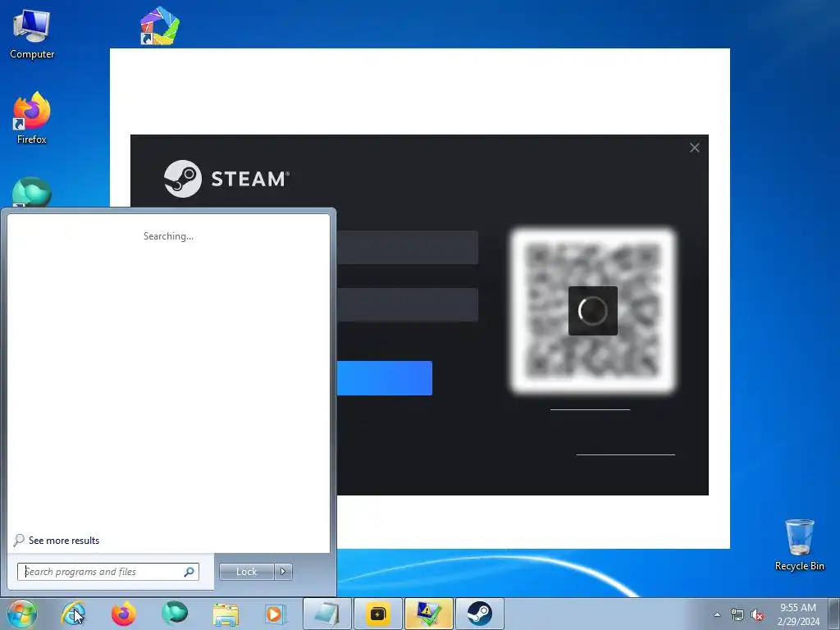Image resolution: width=840 pixels, height=630 pixels.
Task: Select the Recycle Bin desktop icon
Action: click(x=799, y=545)
